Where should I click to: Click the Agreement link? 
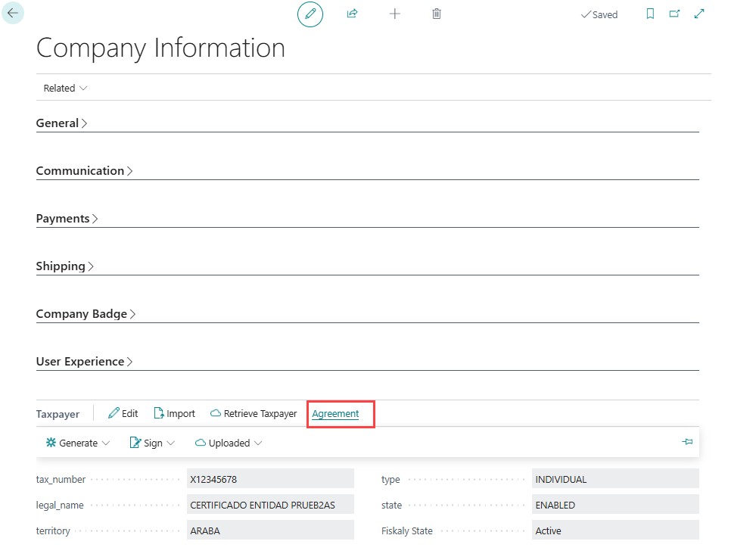pos(335,414)
